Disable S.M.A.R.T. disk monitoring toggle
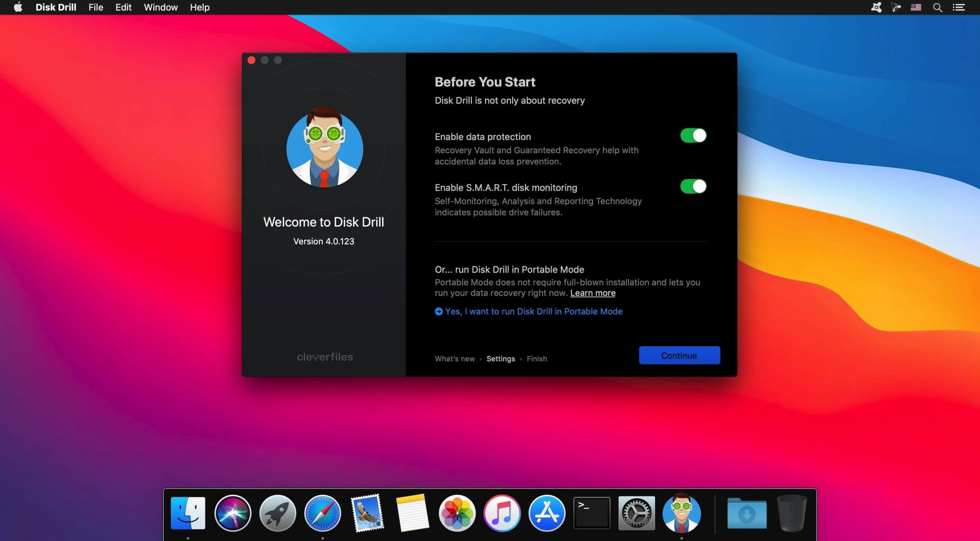 click(x=693, y=187)
